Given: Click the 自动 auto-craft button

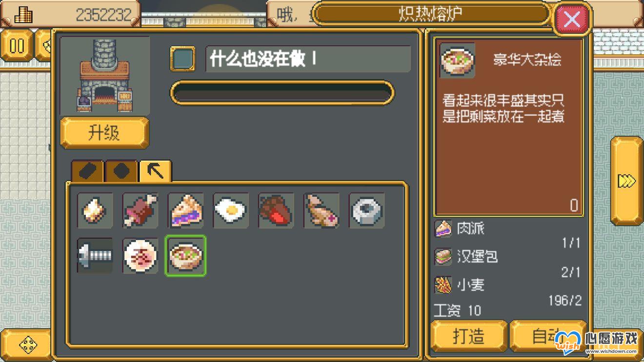Looking at the screenshot, I should pos(546,336).
